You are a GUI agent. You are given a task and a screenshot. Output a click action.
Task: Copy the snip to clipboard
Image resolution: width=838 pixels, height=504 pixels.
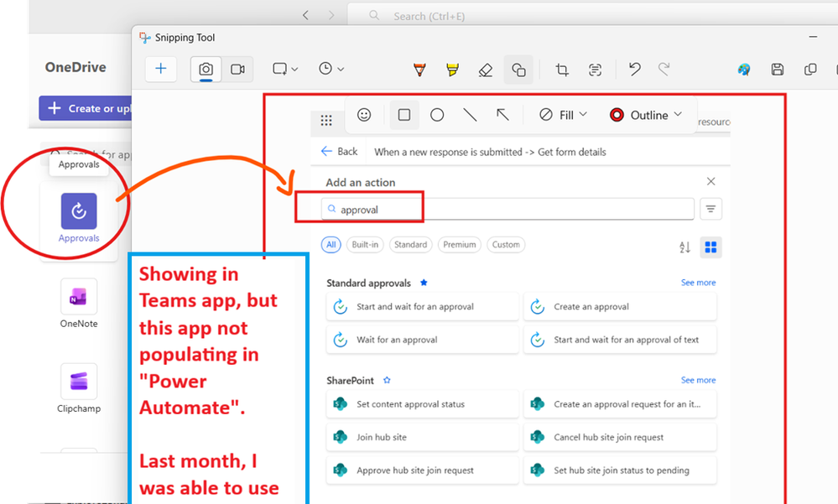810,69
